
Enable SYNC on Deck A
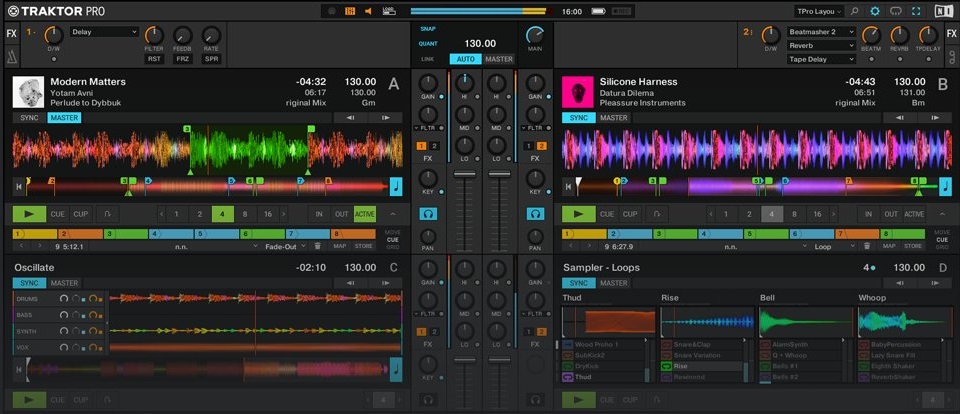(29, 118)
